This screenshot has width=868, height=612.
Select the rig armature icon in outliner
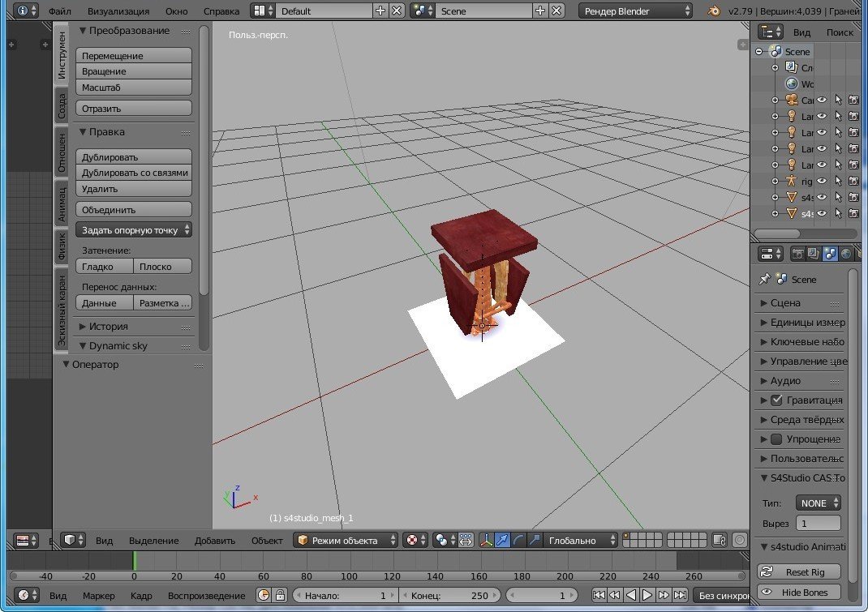pos(792,181)
